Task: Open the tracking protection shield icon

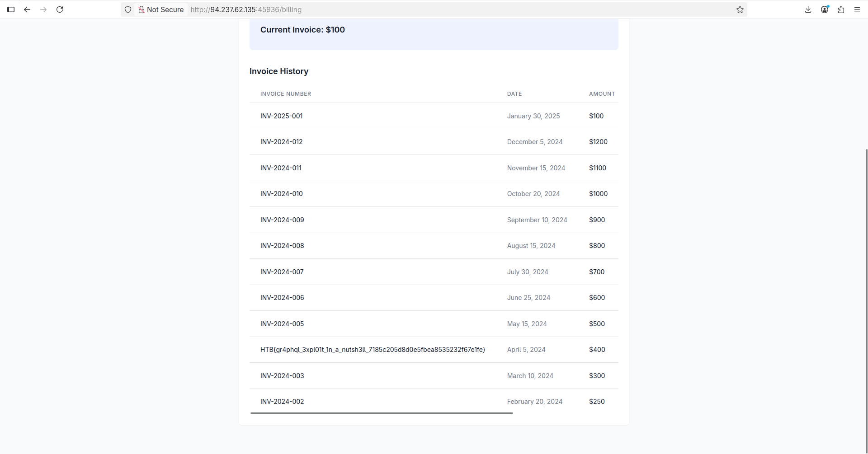Action: click(128, 9)
